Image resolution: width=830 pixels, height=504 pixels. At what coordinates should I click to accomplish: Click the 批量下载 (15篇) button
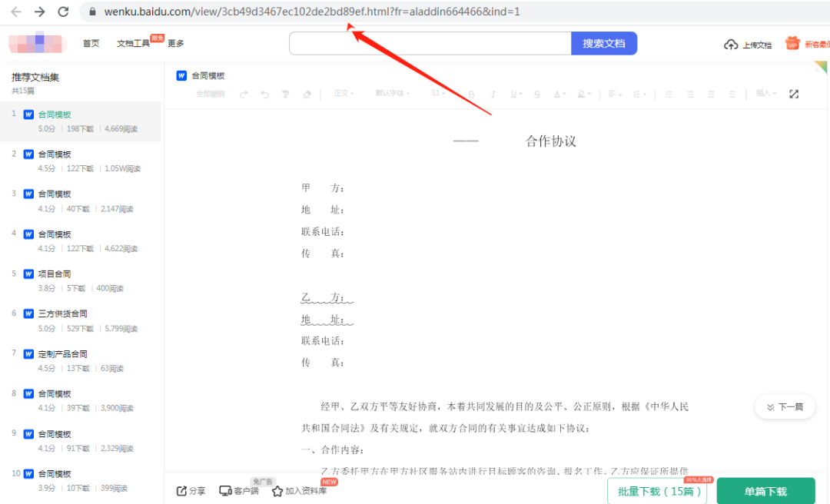656,491
